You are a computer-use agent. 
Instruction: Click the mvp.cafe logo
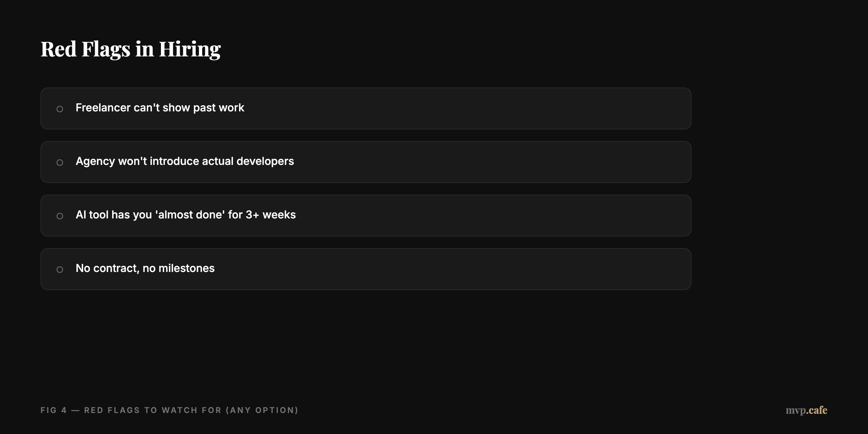point(806,410)
